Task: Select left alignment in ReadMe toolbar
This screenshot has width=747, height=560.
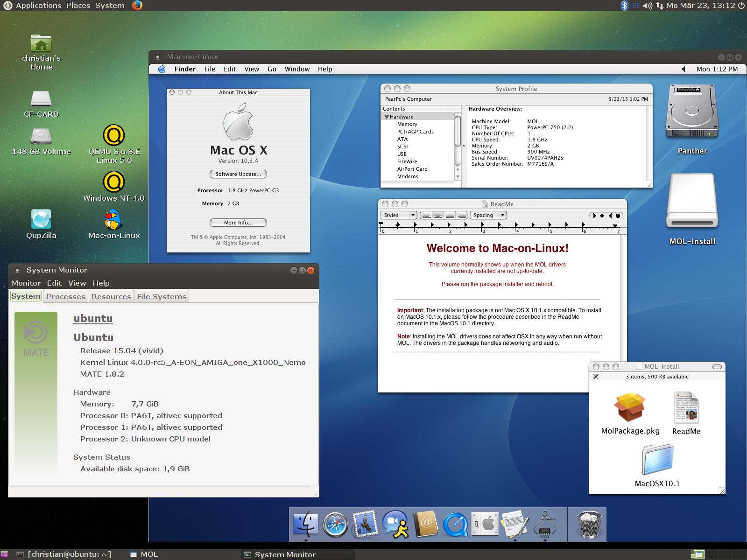Action: (x=426, y=215)
